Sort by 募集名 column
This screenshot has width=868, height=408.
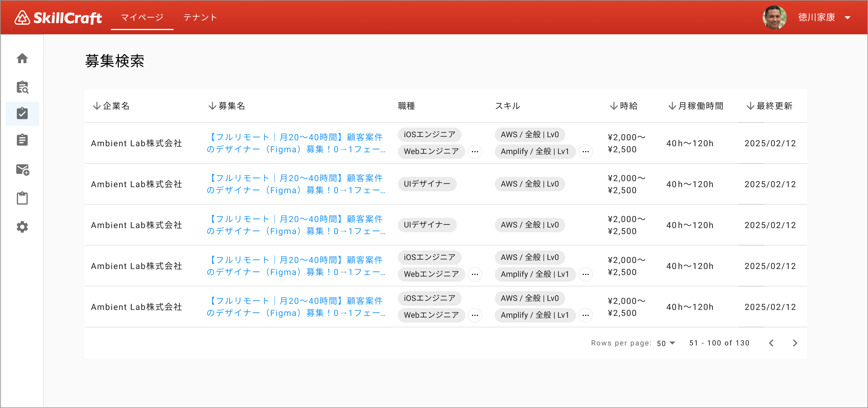[x=226, y=106]
